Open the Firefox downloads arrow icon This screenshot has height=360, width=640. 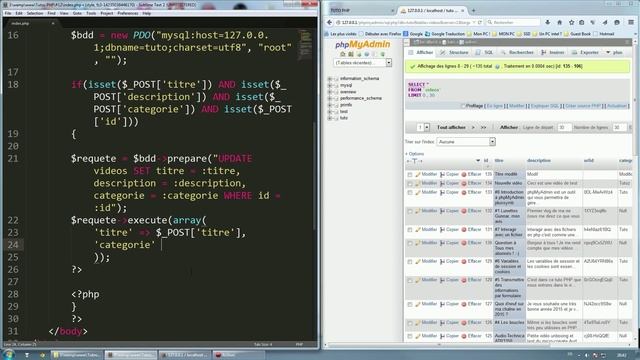547,22
